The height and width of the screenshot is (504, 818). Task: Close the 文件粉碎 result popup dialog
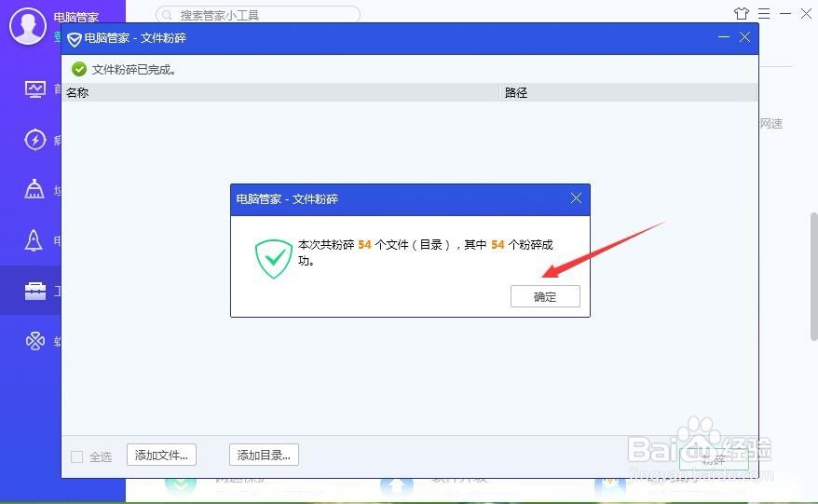[576, 198]
